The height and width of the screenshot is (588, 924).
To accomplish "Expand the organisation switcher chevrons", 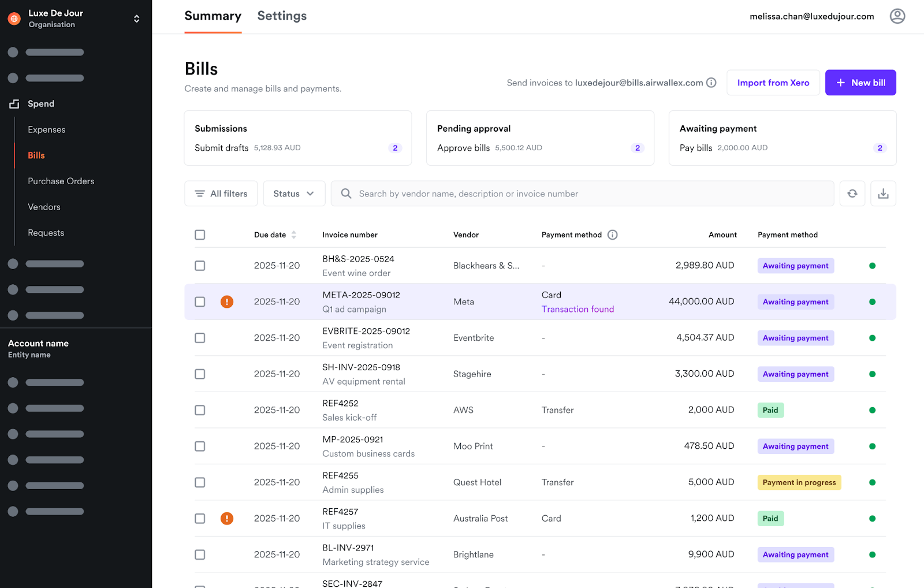I will (x=137, y=18).
